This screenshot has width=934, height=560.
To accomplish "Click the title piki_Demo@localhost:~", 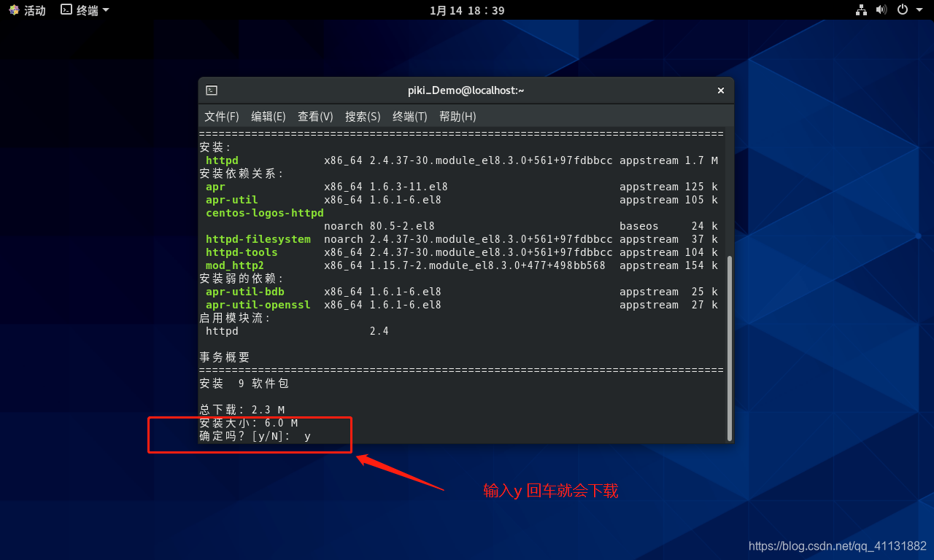I will pos(466,90).
